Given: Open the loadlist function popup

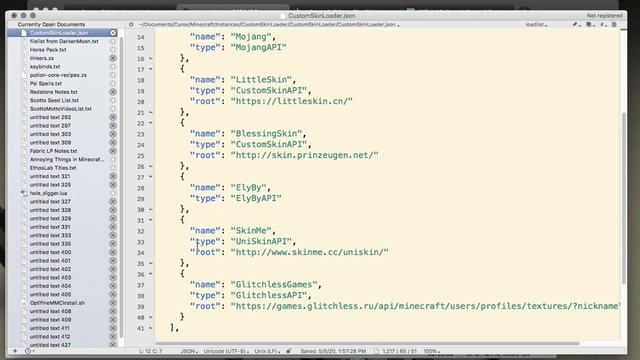Looking at the screenshot, I should (x=536, y=24).
